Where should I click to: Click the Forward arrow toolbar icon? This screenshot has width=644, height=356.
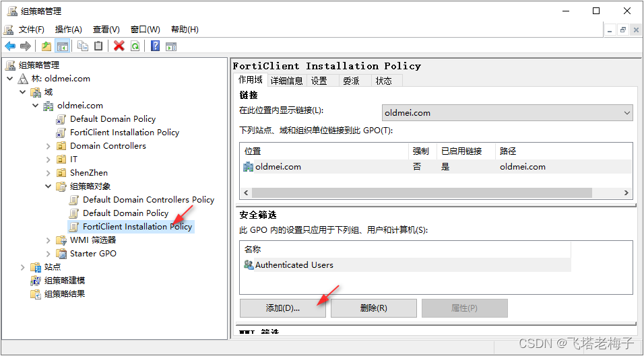(26, 46)
